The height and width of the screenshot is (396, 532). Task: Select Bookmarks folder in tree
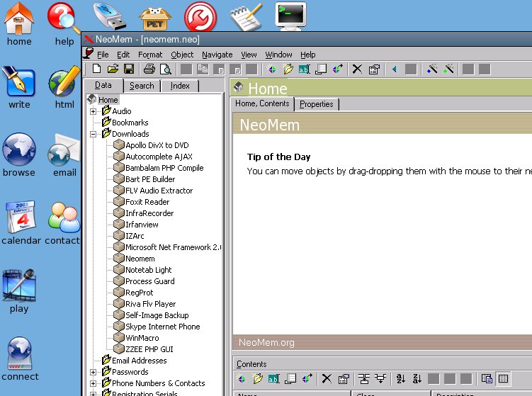pos(130,123)
